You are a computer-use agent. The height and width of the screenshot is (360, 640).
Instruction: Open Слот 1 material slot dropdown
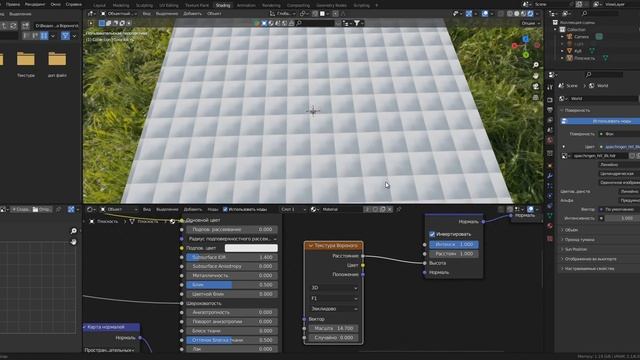pos(293,209)
